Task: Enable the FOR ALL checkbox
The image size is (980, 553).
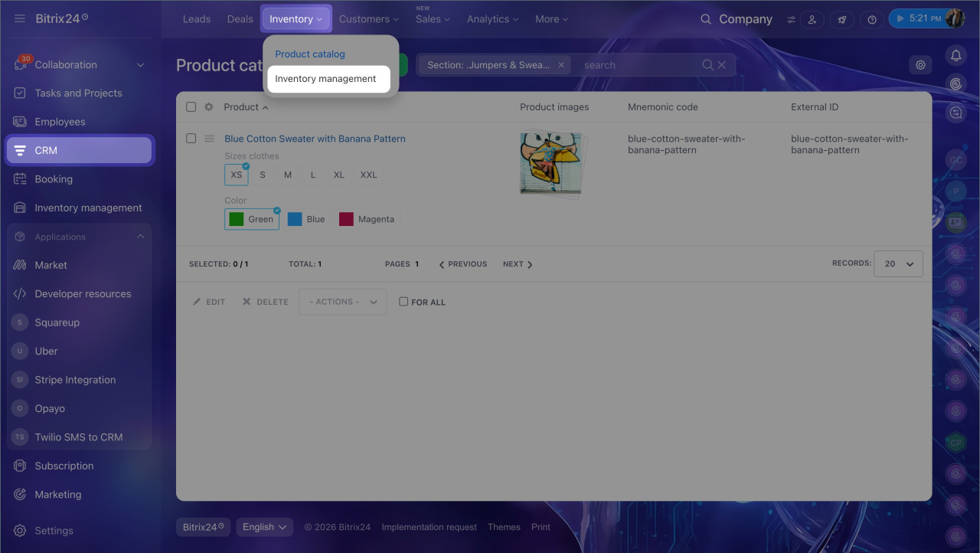Action: 403,302
